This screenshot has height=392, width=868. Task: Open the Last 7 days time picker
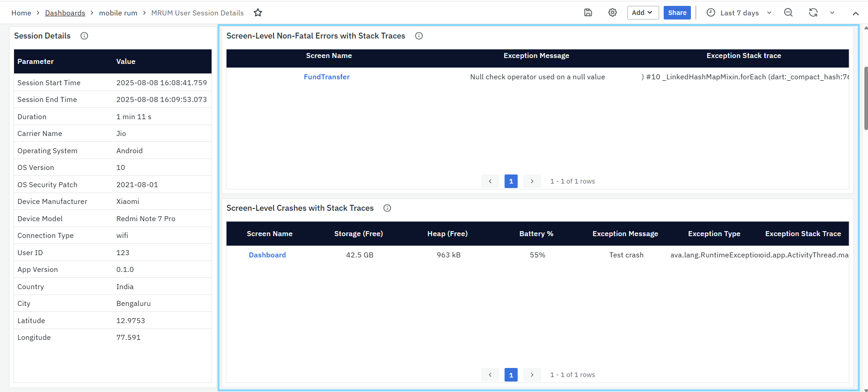[x=738, y=13]
